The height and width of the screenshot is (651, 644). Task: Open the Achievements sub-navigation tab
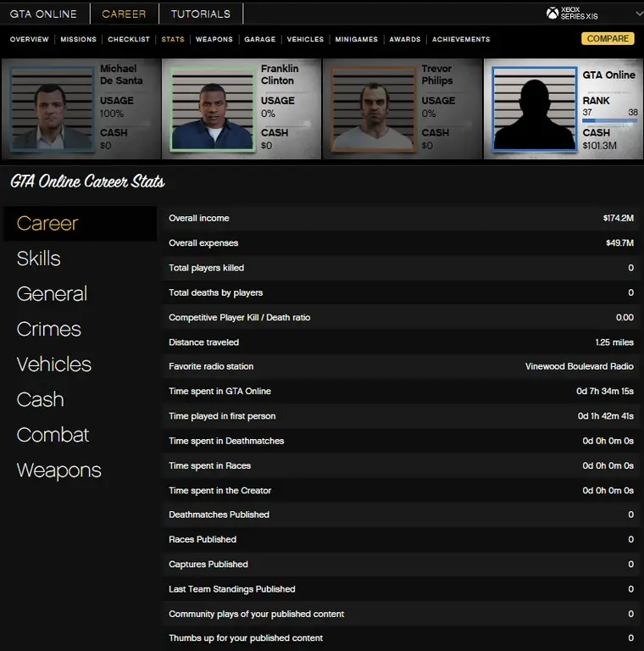[x=461, y=39]
